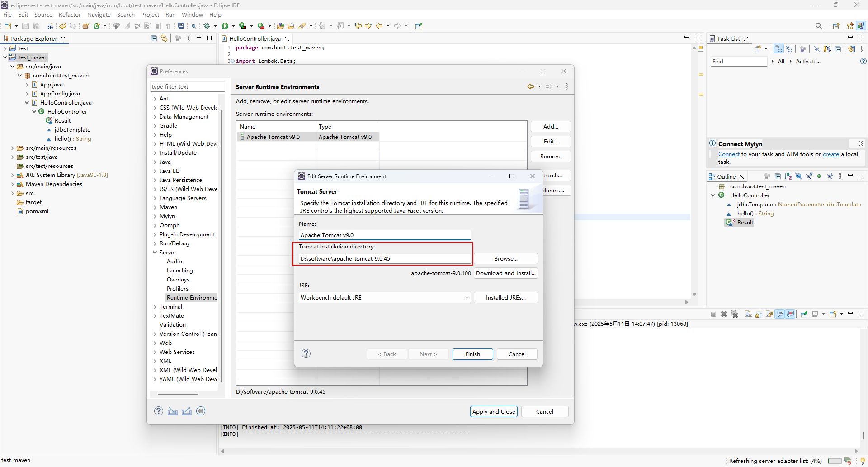The height and width of the screenshot is (467, 868).
Task: Switch to Java perspective icon
Action: pos(861,26)
